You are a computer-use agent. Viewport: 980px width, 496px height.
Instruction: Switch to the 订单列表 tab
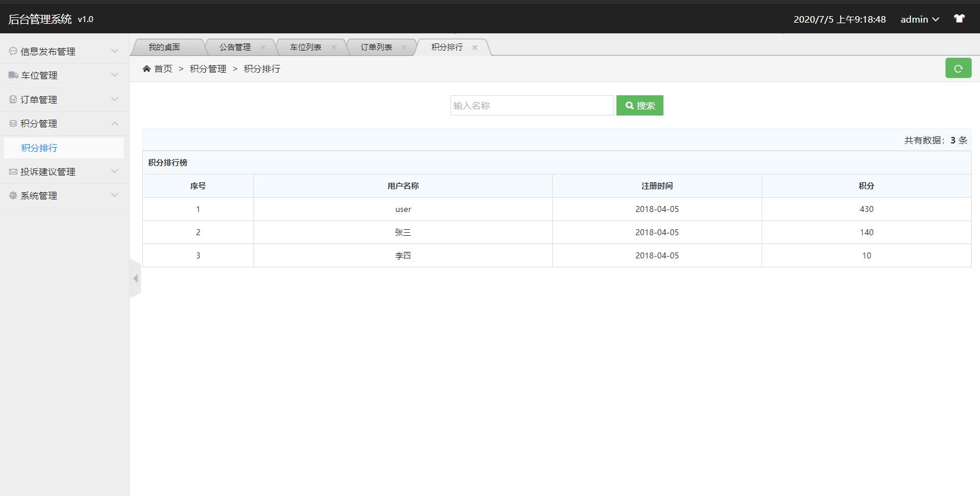(376, 47)
